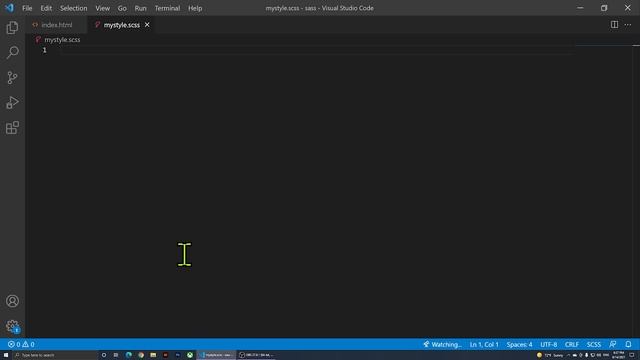This screenshot has width=640, height=360.
Task: Click the feedback icon in status bar
Action: 613,344
